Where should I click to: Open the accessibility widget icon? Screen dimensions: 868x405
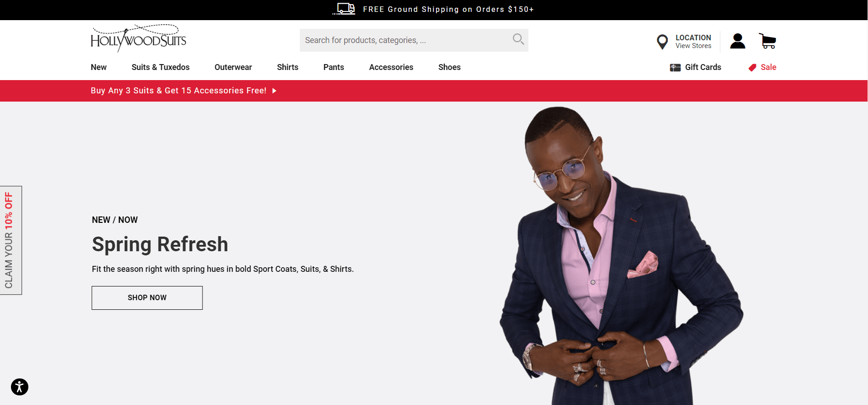tap(20, 387)
